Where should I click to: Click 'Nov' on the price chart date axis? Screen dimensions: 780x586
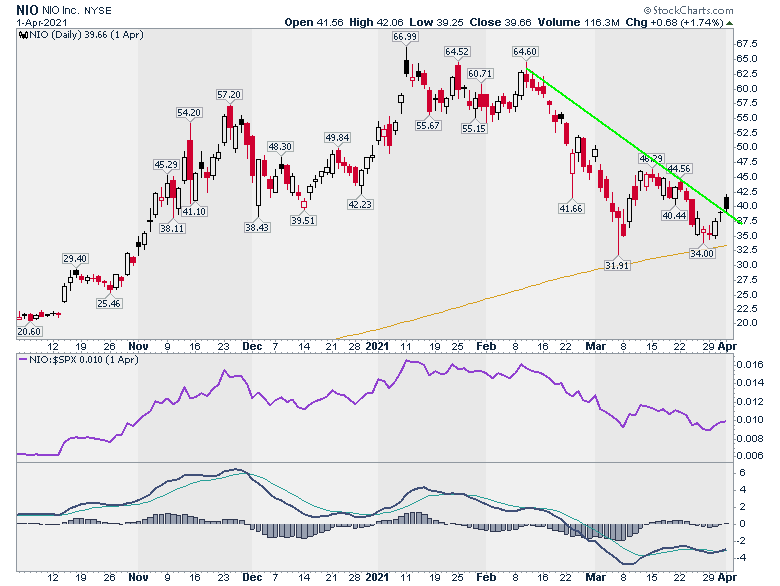[x=138, y=346]
